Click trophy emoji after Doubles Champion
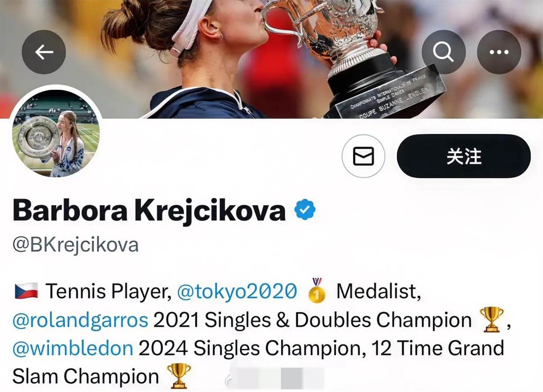Image resolution: width=543 pixels, height=392 pixels. pyautogui.click(x=492, y=319)
